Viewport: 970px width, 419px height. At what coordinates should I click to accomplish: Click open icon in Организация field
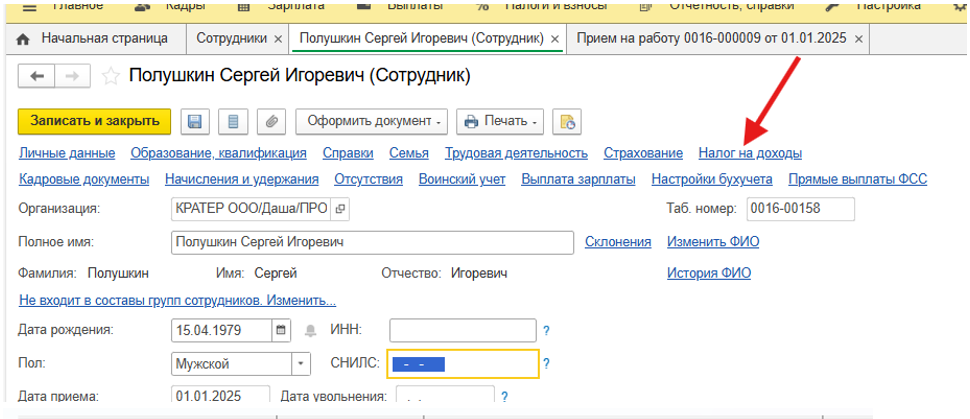tap(341, 208)
